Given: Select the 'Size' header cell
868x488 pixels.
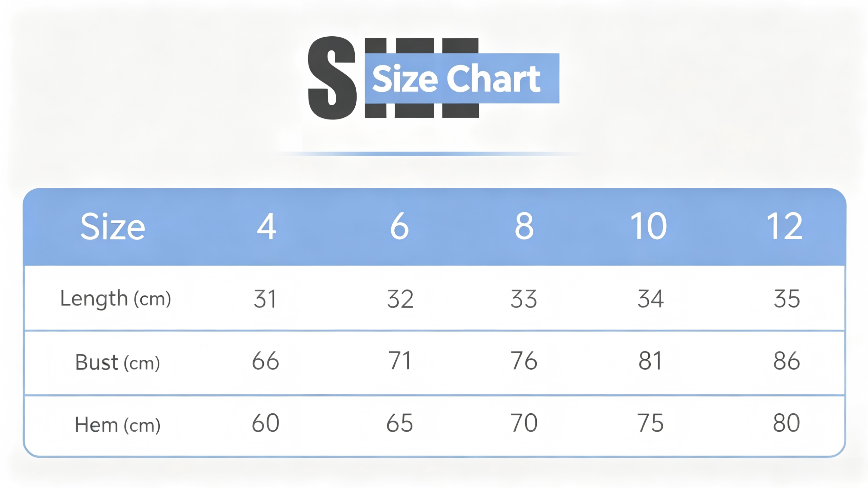Looking at the screenshot, I should (x=113, y=226).
